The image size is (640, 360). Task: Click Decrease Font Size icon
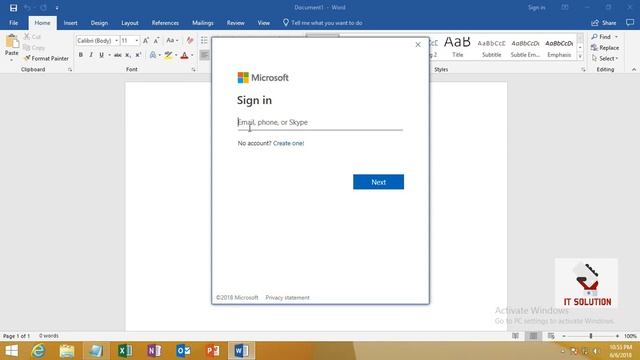point(156,40)
